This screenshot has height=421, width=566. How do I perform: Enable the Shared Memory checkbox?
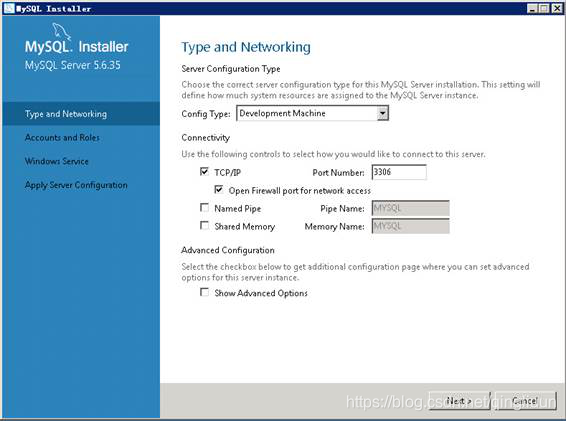pos(204,226)
